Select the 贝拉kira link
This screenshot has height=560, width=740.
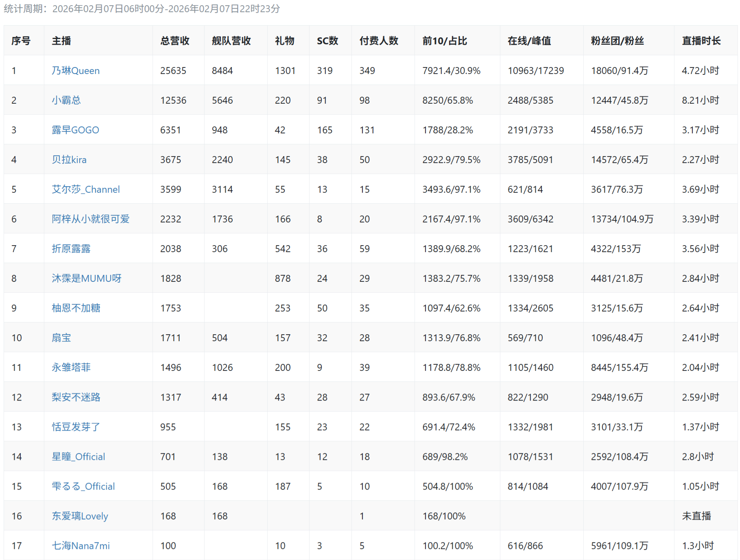click(x=69, y=160)
